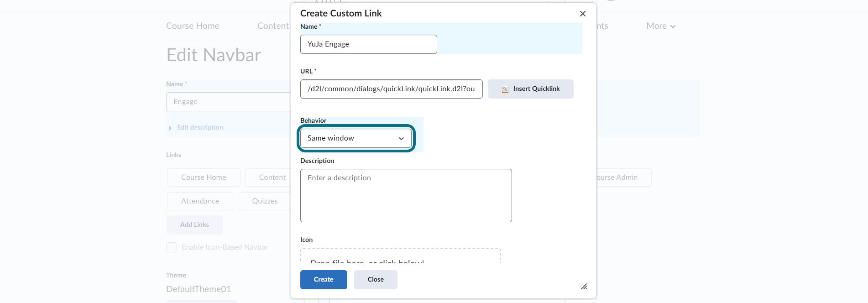Click the URL input field
The height and width of the screenshot is (303, 868).
pos(391,89)
